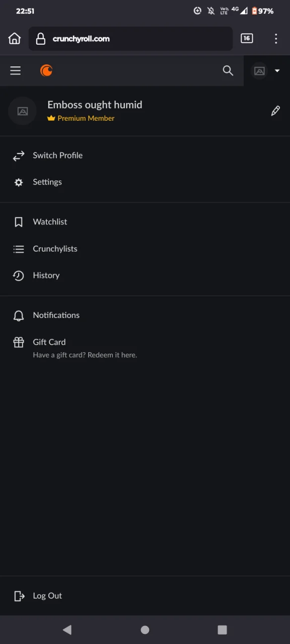
Task: Open the browser tab switcher showing 16
Action: coord(247,39)
